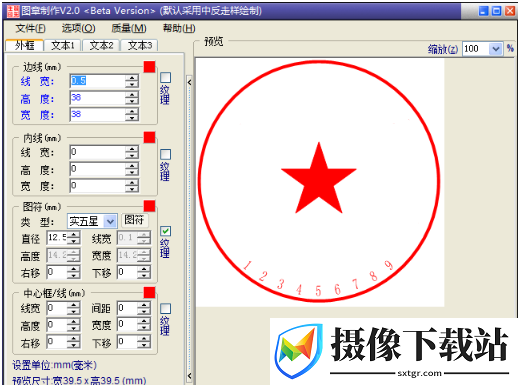The height and width of the screenshot is (385, 520).
Task: Increase 图符 直径 value with up arrow
Action: 73,235
